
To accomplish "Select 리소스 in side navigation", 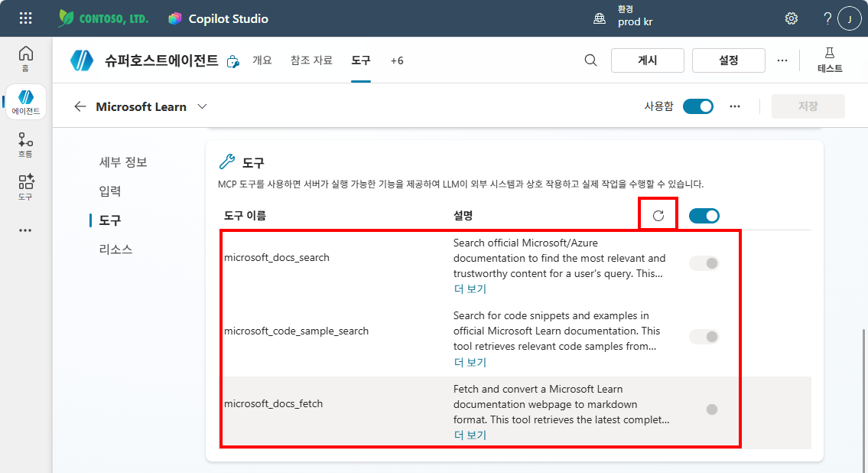I will pyautogui.click(x=115, y=250).
